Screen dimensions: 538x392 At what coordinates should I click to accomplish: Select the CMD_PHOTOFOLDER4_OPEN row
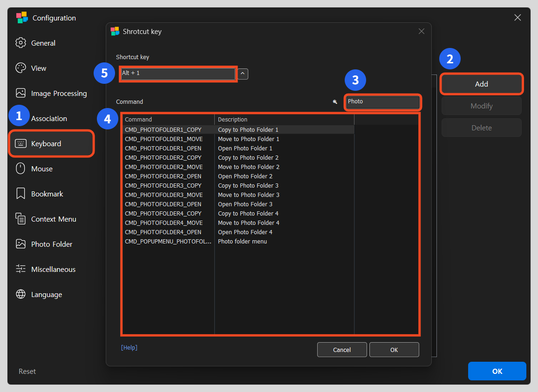click(x=238, y=232)
